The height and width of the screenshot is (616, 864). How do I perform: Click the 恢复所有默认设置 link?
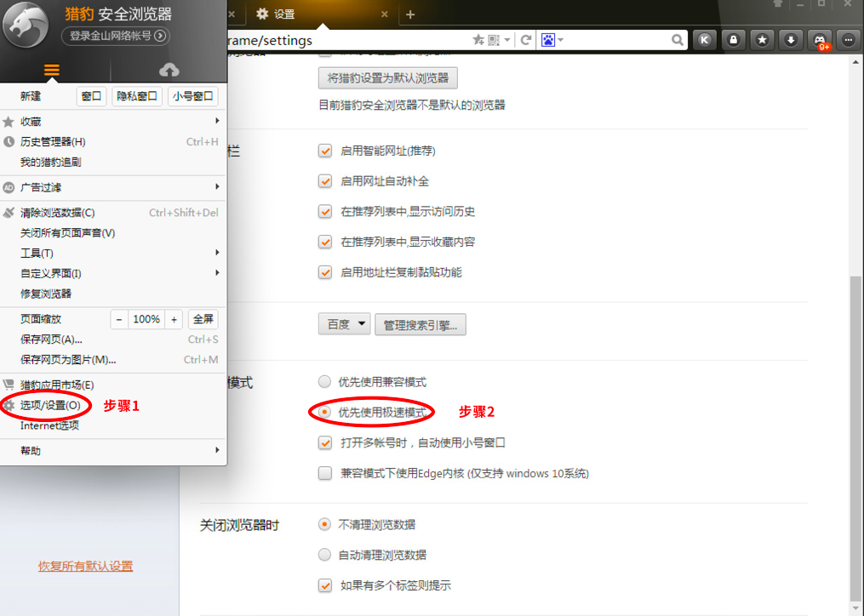coord(85,566)
